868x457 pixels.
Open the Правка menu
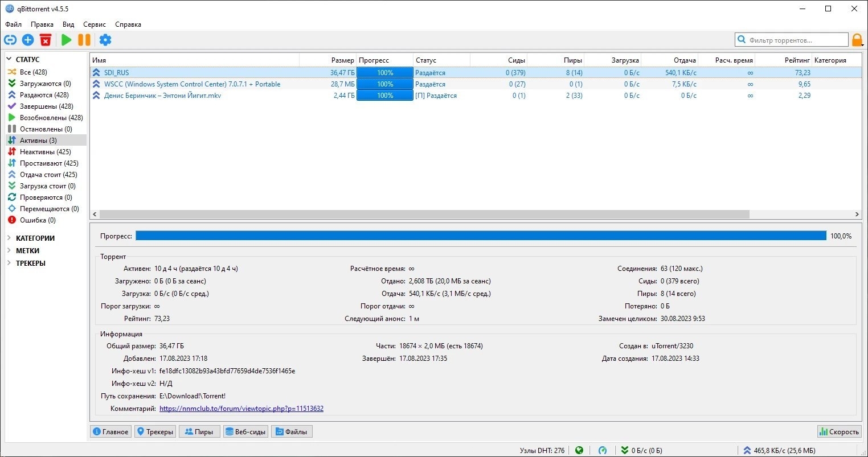[42, 24]
